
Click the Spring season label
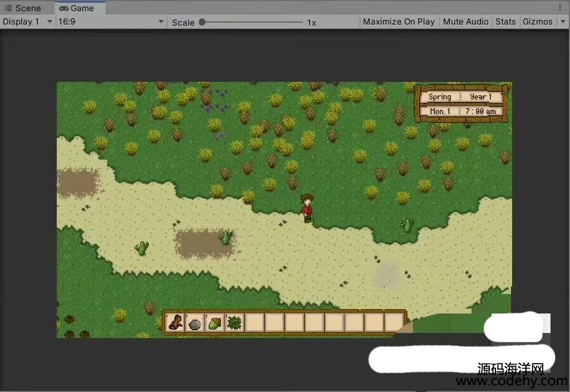pos(440,97)
